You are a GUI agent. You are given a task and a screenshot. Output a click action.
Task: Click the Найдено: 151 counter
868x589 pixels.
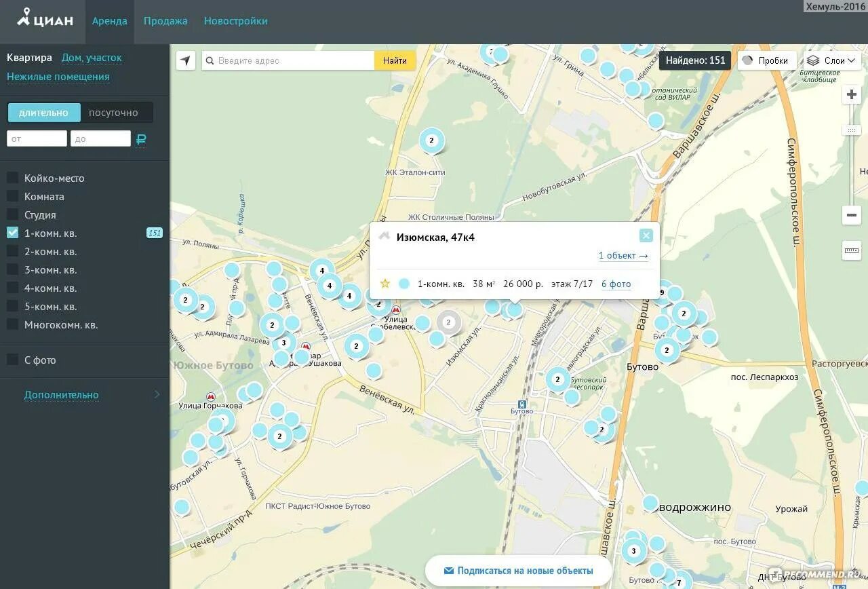[x=695, y=60]
